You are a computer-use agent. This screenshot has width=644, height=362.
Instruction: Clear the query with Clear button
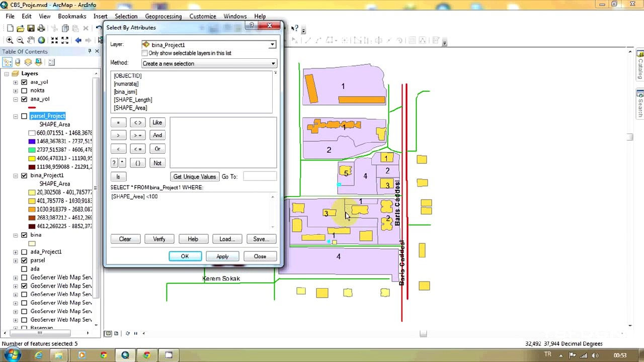point(125,239)
